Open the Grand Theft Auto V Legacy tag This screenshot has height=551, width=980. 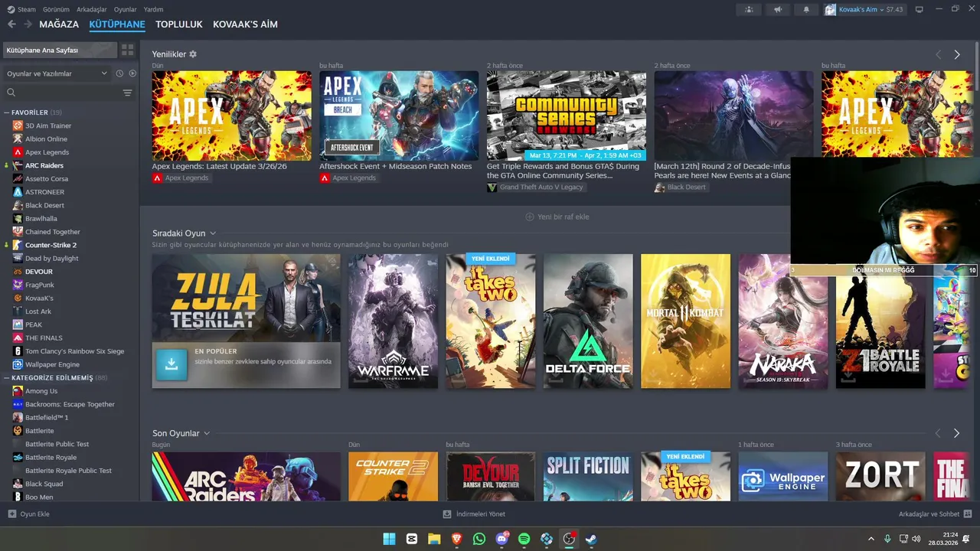click(535, 187)
